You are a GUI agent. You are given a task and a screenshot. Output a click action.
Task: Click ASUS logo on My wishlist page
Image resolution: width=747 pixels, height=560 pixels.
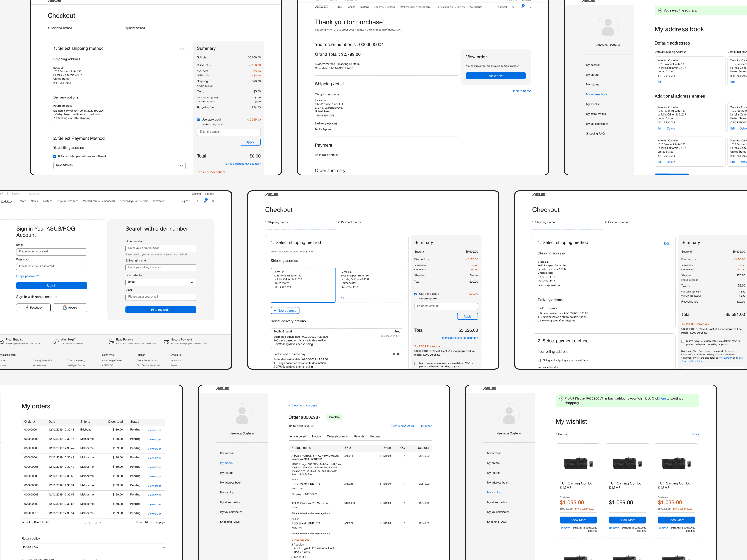tap(490, 389)
